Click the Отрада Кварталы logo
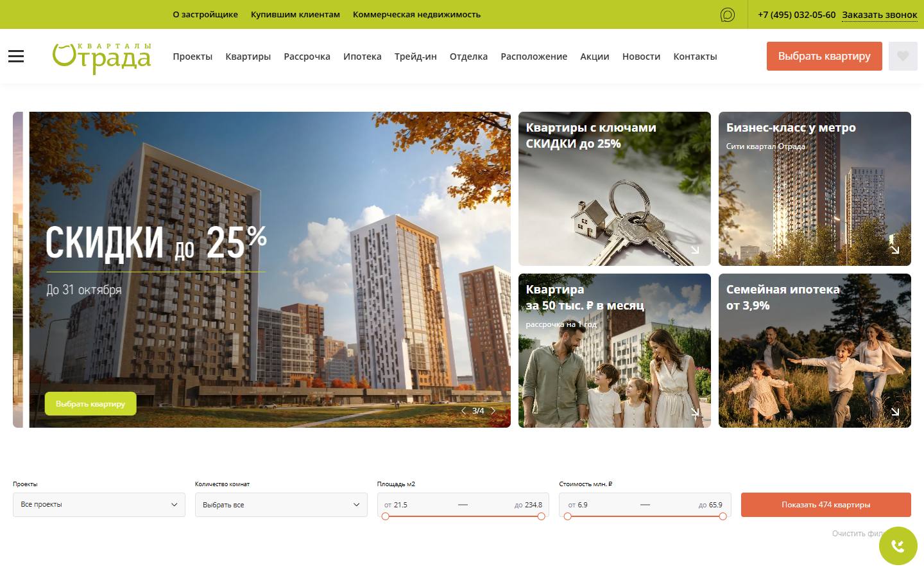Image resolution: width=924 pixels, height=578 pixels. click(101, 58)
